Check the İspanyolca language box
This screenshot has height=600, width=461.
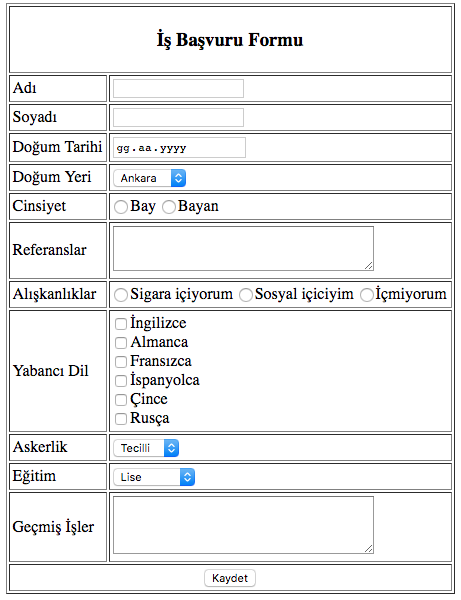(x=121, y=381)
